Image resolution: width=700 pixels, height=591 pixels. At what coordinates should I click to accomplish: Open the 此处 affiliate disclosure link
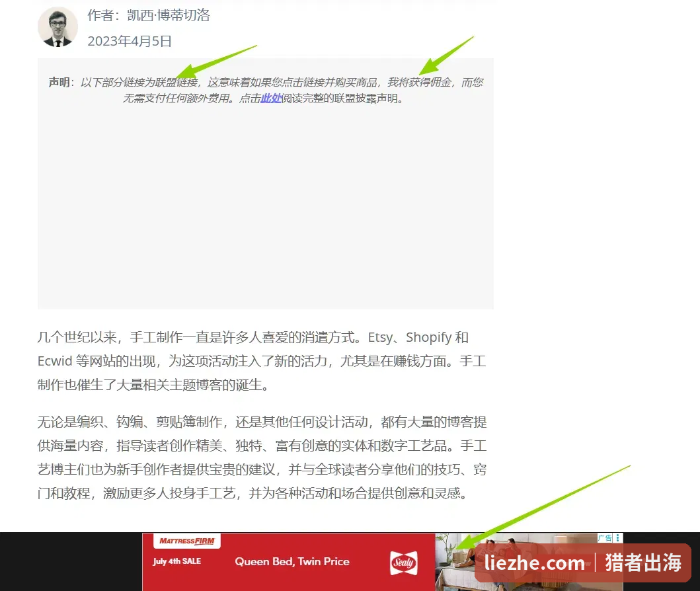(271, 98)
